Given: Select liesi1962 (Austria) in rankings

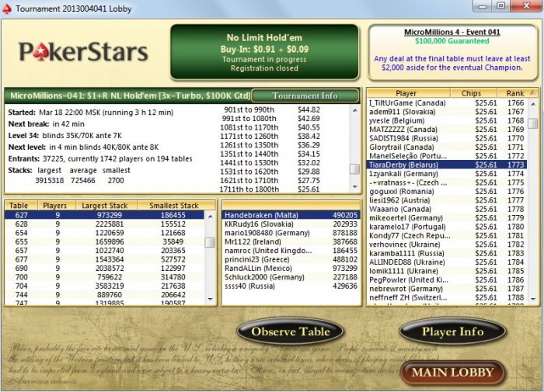Looking at the screenshot, I should (x=447, y=200).
